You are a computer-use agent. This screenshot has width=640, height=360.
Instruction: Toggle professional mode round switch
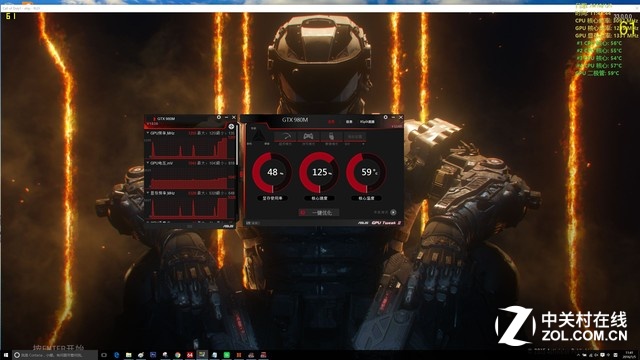[393, 212]
